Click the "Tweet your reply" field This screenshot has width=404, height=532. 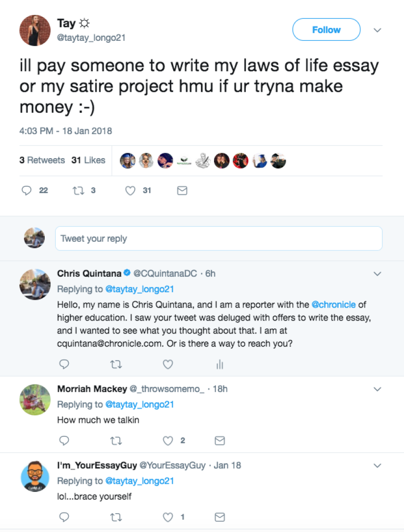pyautogui.click(x=218, y=239)
